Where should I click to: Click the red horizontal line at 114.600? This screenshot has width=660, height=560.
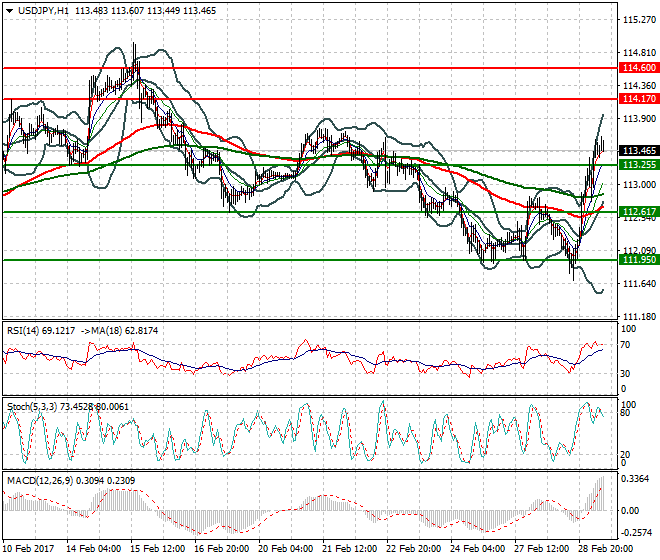click(300, 67)
